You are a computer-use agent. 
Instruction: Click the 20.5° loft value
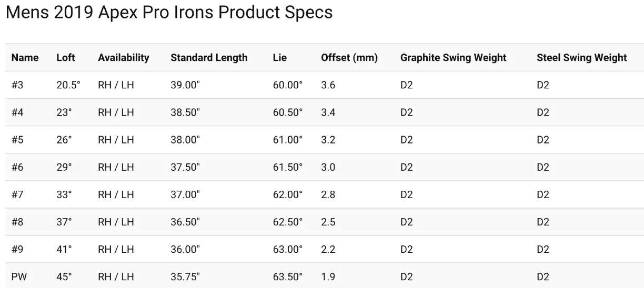(x=68, y=85)
